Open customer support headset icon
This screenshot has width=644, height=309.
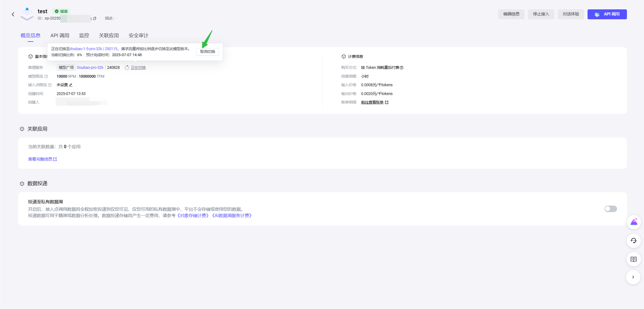click(x=634, y=241)
